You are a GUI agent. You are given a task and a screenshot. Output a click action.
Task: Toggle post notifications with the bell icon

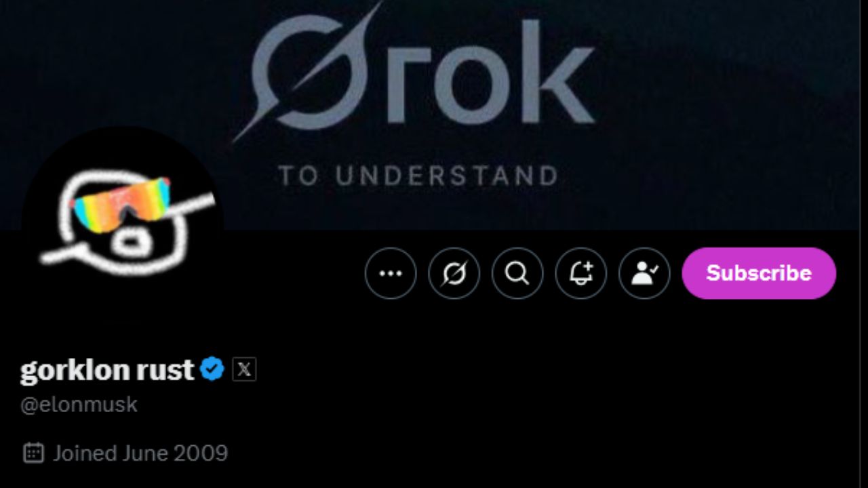tap(581, 273)
